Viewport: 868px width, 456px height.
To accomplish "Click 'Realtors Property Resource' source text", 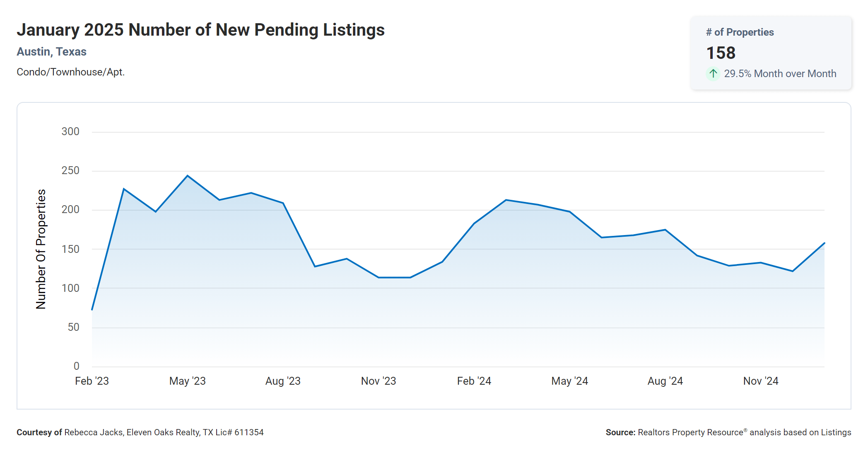I will (x=690, y=432).
